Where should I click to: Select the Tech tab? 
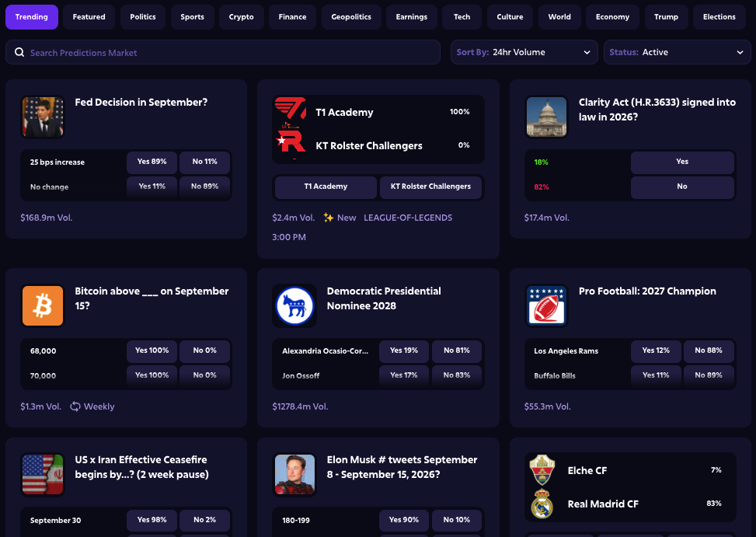[462, 17]
